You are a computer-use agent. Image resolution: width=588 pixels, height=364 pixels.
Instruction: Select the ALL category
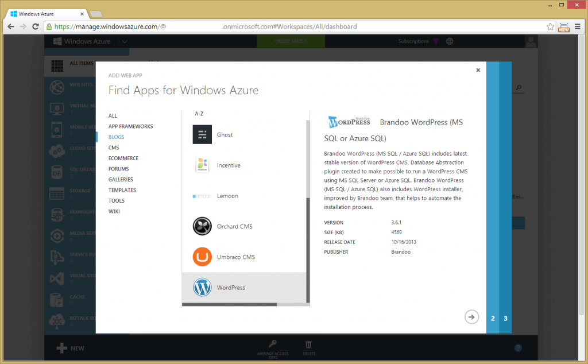113,116
